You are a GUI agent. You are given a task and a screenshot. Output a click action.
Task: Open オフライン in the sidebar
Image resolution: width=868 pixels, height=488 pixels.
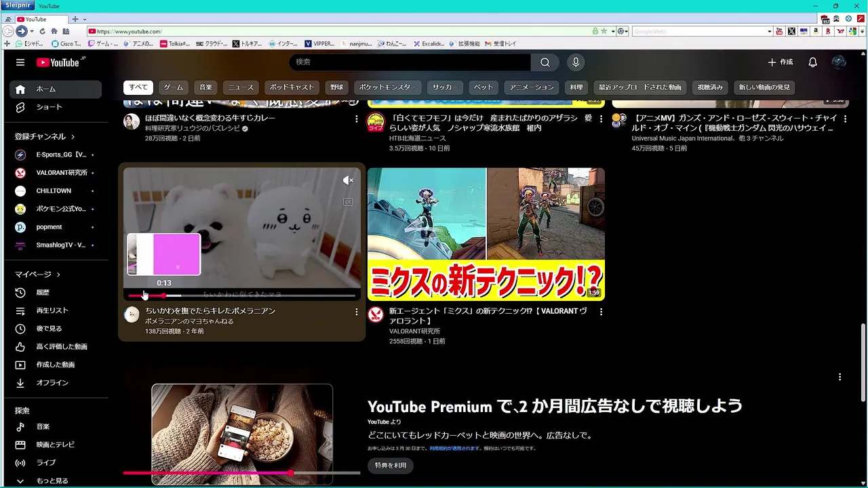pyautogui.click(x=56, y=383)
